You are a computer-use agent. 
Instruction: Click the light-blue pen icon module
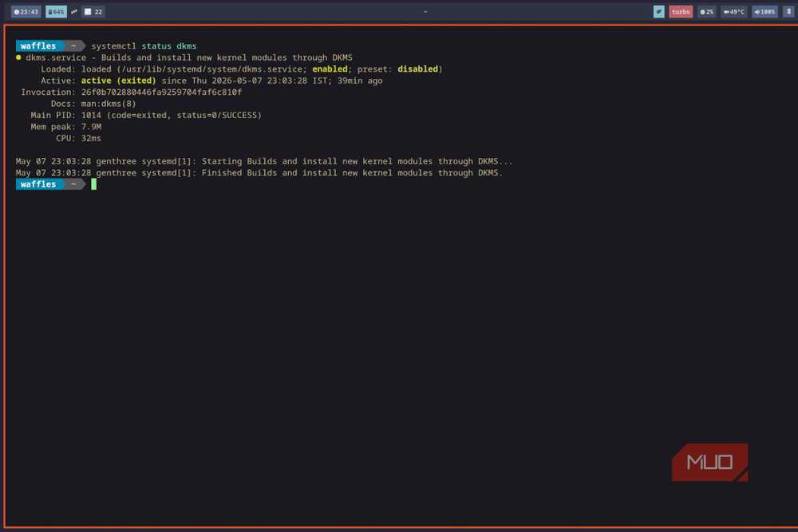[x=658, y=12]
